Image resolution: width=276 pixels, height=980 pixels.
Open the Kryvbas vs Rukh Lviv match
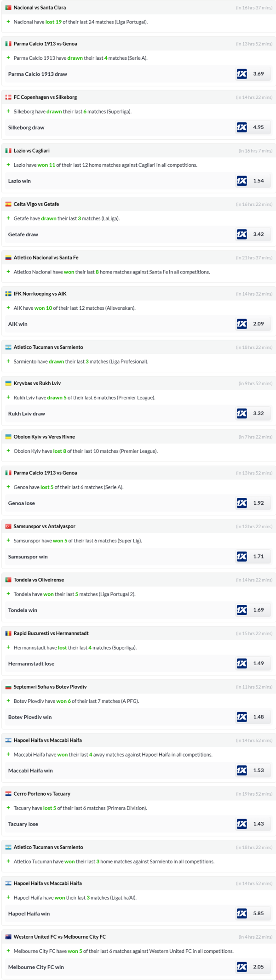pos(37,383)
